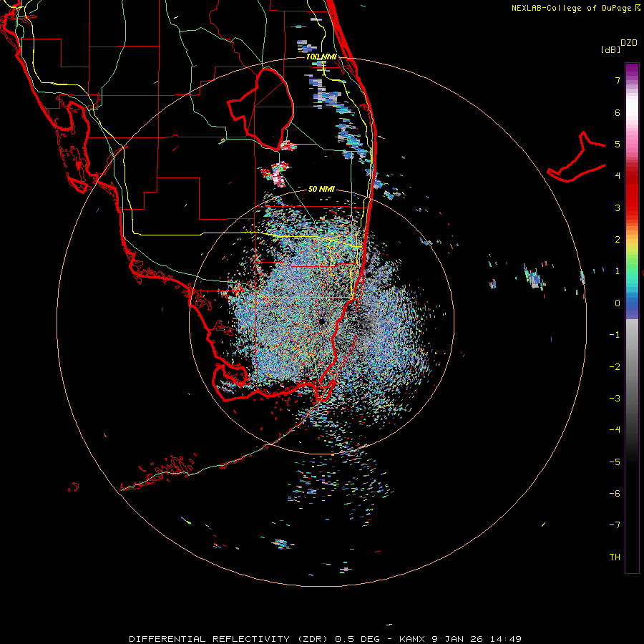
Task: Click the TH threshold label on scale
Action: [615, 557]
